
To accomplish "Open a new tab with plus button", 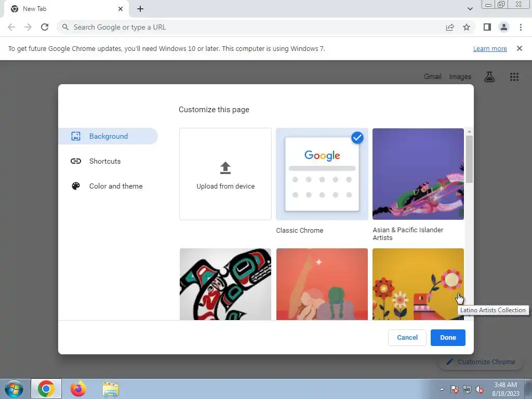I will click(140, 9).
